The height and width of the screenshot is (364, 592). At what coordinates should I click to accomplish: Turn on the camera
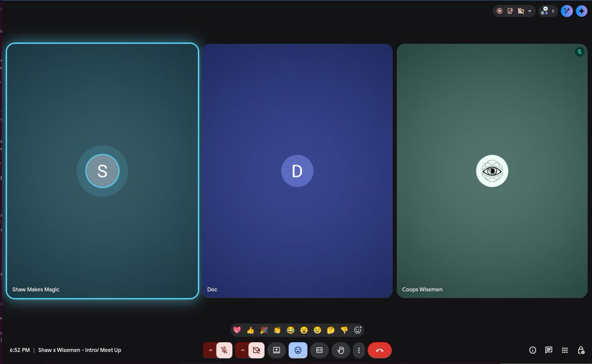click(x=256, y=350)
